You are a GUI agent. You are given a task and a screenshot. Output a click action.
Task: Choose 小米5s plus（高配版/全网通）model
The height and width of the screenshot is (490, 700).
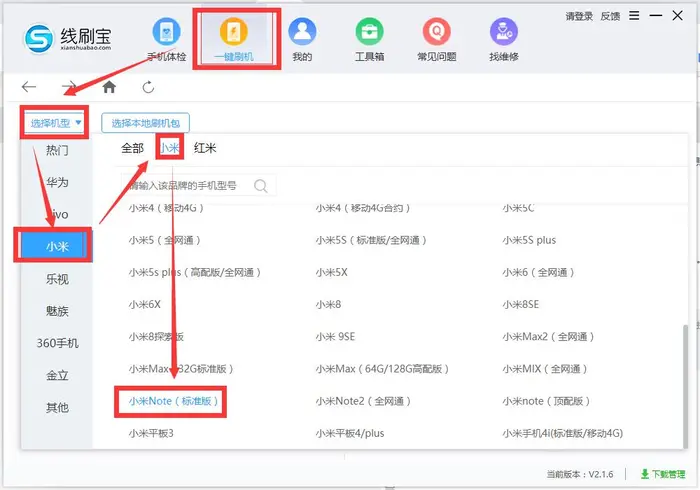coord(195,273)
